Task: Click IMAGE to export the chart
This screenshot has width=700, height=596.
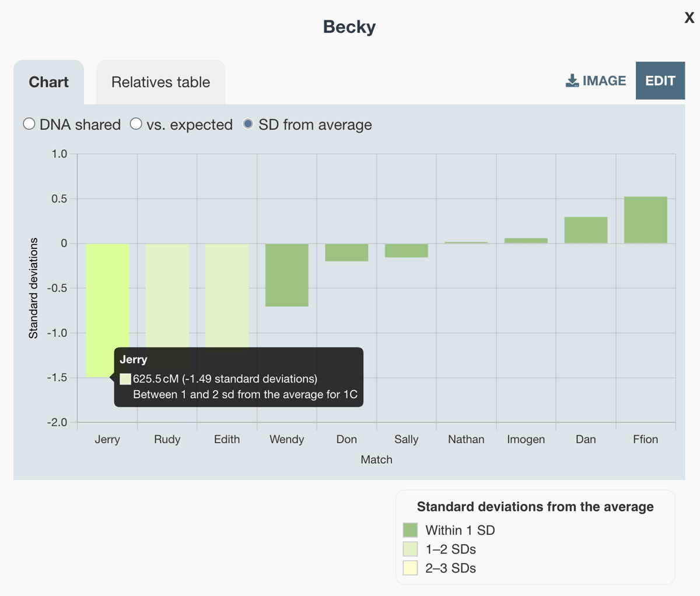Action: coord(595,80)
